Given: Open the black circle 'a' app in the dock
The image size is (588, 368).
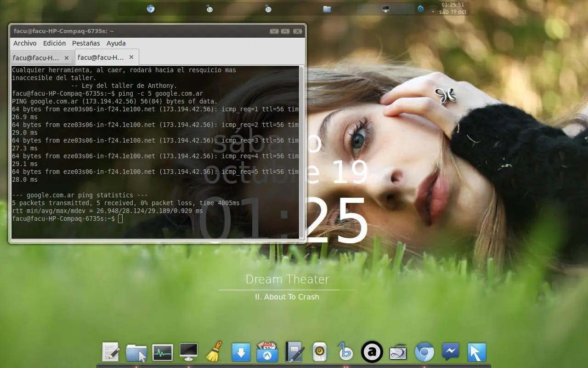Looking at the screenshot, I should pyautogui.click(x=372, y=352).
